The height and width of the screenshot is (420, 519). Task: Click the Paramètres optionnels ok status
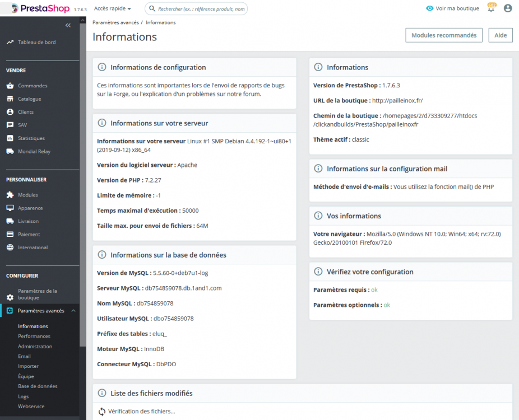pos(387,305)
